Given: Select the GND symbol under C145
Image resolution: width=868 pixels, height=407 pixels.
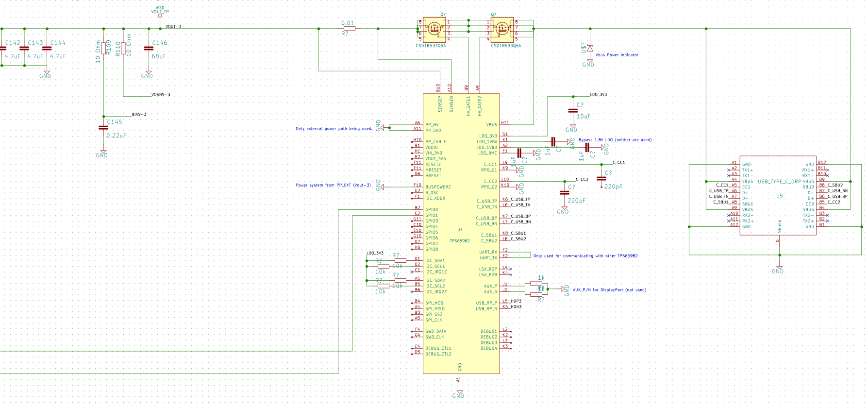Looking at the screenshot, I should coord(102,153).
